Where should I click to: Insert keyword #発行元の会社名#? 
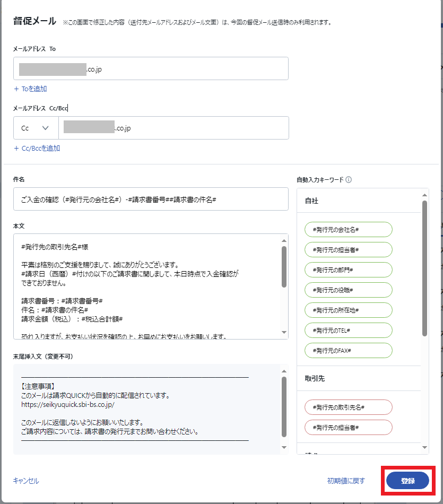(349, 230)
